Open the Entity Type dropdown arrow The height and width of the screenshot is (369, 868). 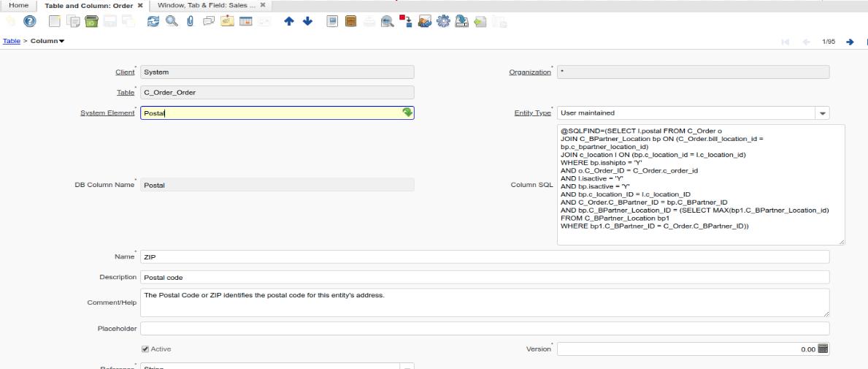click(x=822, y=113)
